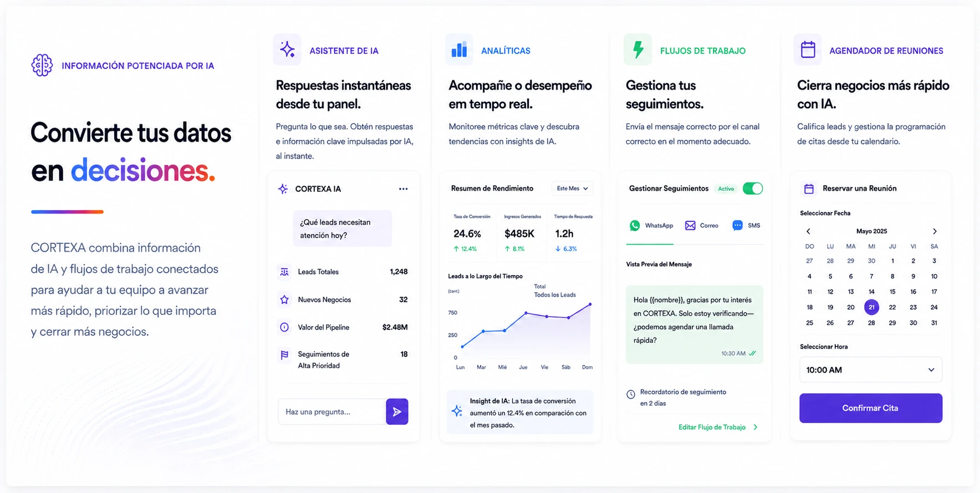Click the flag icon for Seguimientos de Alta Prioridad
This screenshot has height=493, width=980.
point(284,355)
